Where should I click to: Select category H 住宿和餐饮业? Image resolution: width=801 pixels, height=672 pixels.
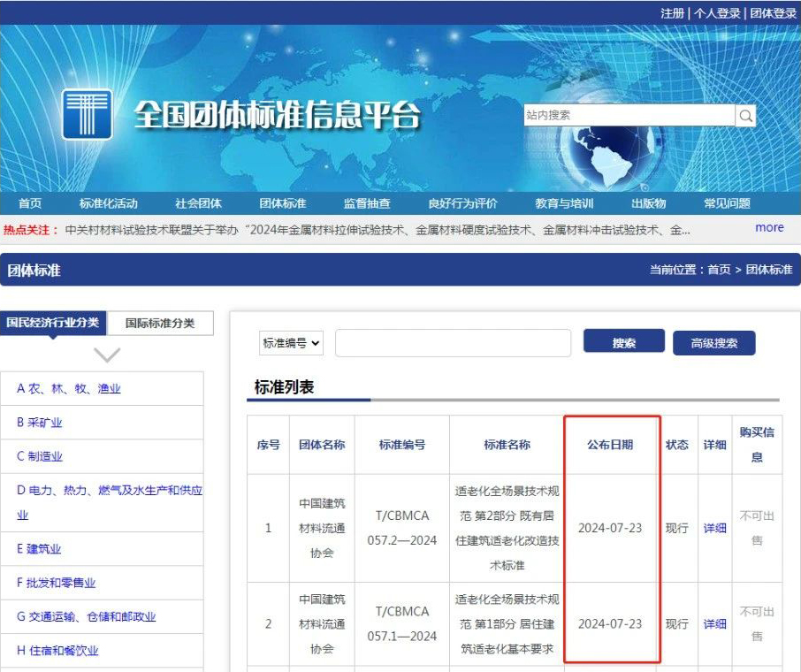point(57,651)
